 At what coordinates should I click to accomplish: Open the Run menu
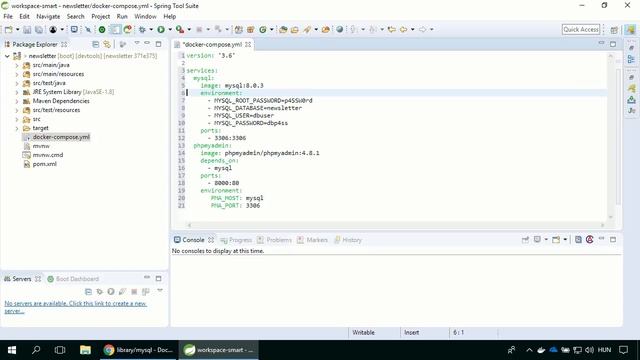(122, 16)
